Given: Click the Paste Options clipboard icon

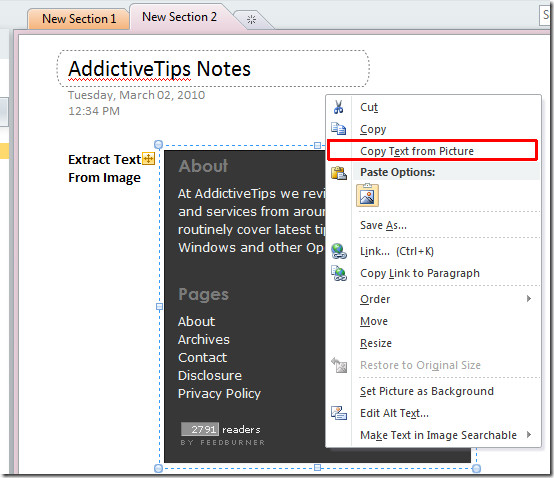Looking at the screenshot, I should click(338, 173).
